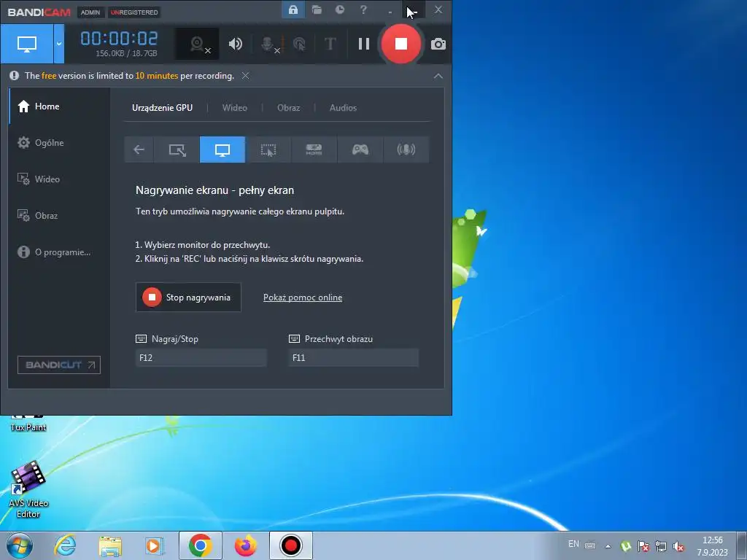
Task: Show hidden tray icons arrow
Action: tap(608, 546)
